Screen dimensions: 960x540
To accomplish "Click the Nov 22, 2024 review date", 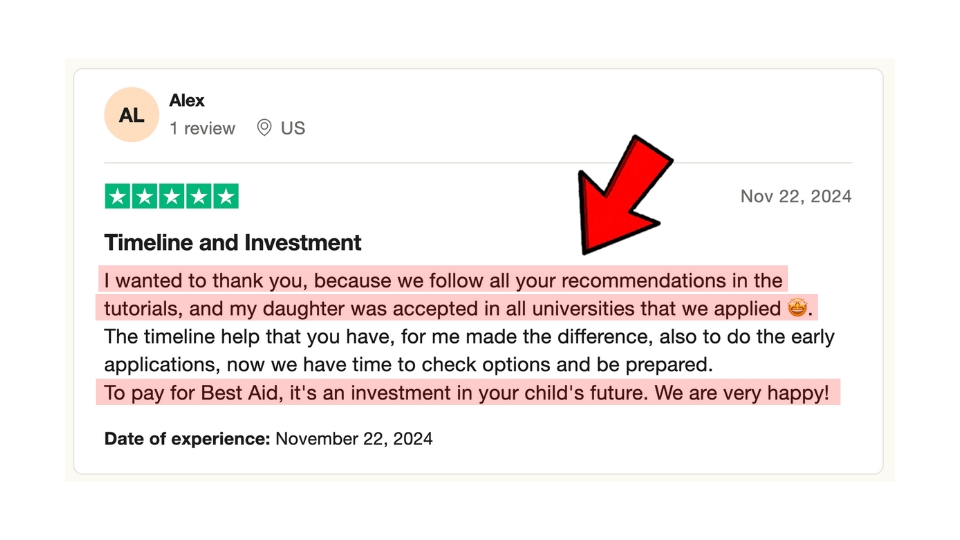I will 796,196.
